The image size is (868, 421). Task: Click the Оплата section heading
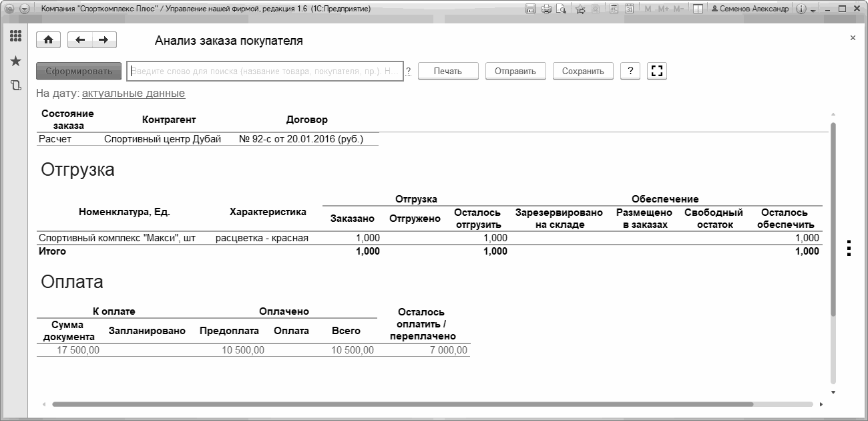click(72, 282)
